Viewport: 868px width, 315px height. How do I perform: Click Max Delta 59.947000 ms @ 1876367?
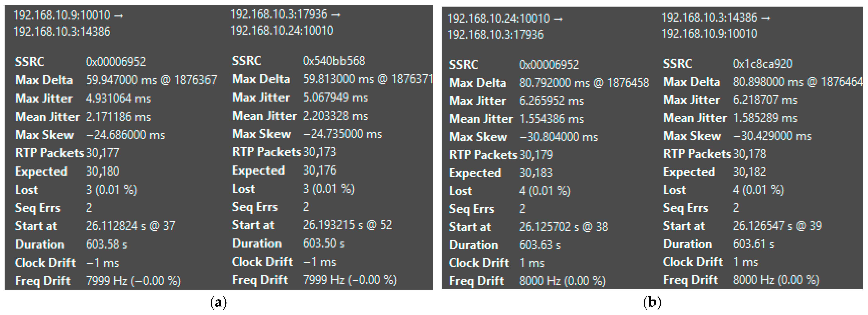coord(151,80)
